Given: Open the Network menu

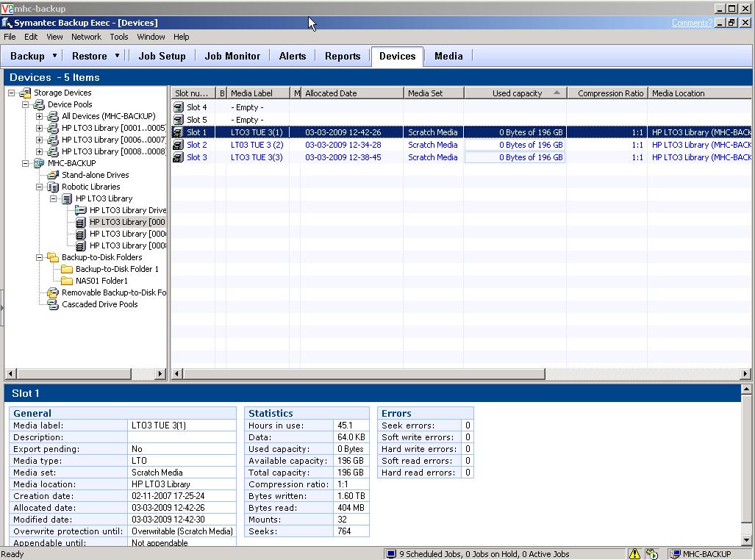Looking at the screenshot, I should tap(86, 37).
